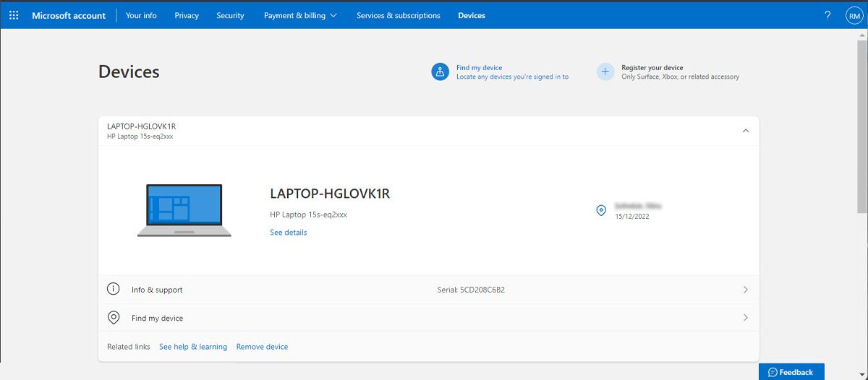Click the Info & support row label
The height and width of the screenshot is (380, 868).
coord(157,290)
